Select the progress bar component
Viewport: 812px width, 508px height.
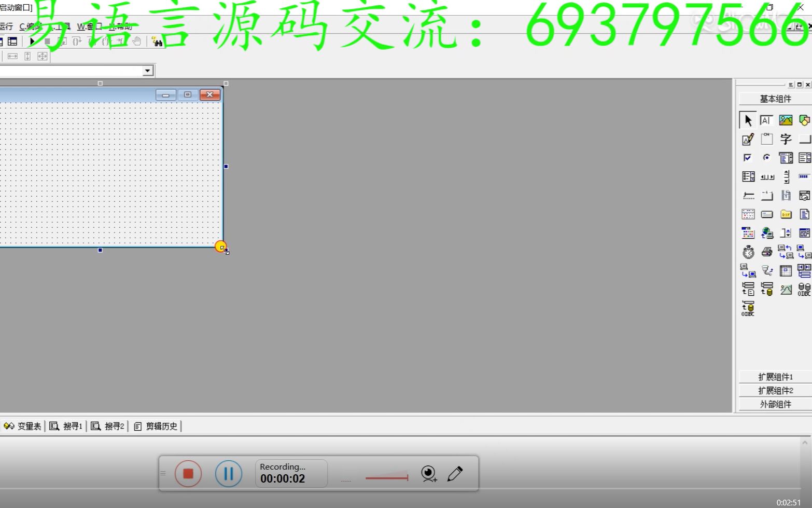click(804, 176)
